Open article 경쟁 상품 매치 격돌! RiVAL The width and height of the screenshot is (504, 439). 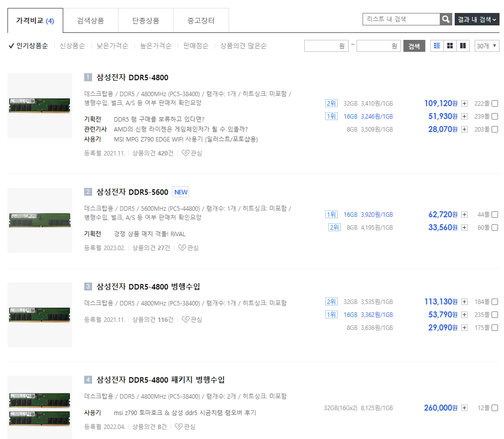150,234
